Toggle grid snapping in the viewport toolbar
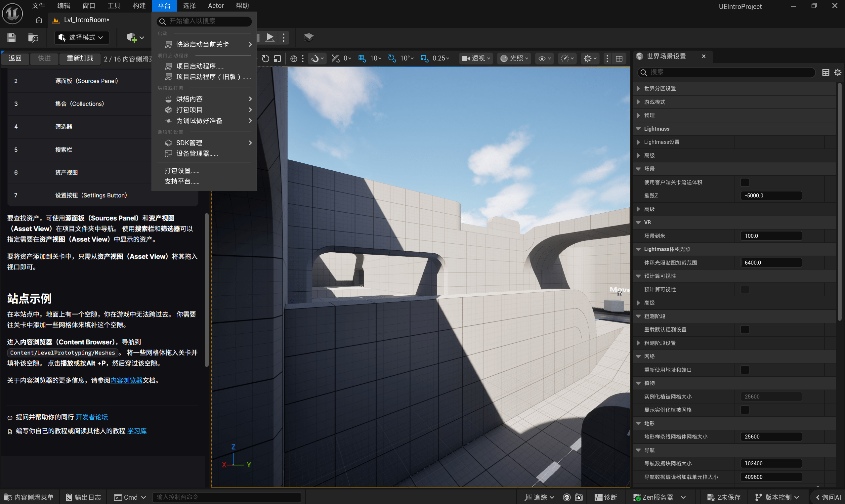845x504 pixels. [361, 58]
